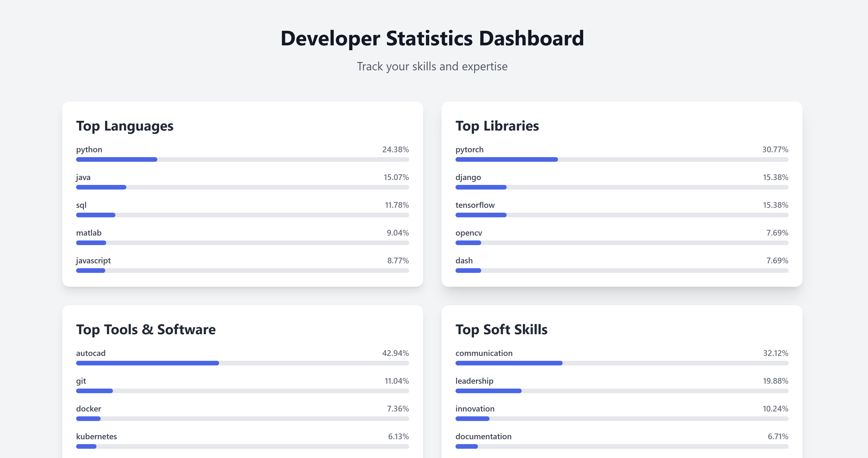Click the Developer Statistics Dashboard title
868x458 pixels.
(x=432, y=38)
